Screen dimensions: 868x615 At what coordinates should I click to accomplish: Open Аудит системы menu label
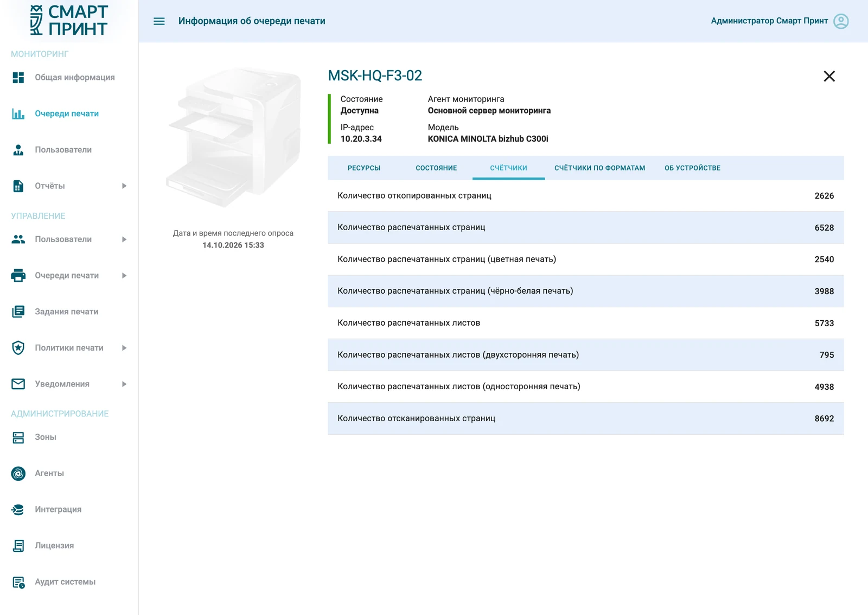coord(65,582)
